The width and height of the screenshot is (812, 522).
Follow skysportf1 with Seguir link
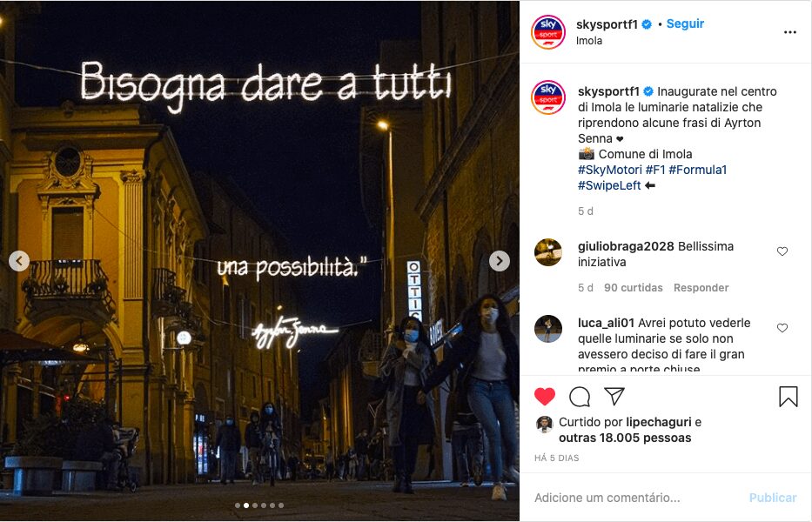coord(685,23)
